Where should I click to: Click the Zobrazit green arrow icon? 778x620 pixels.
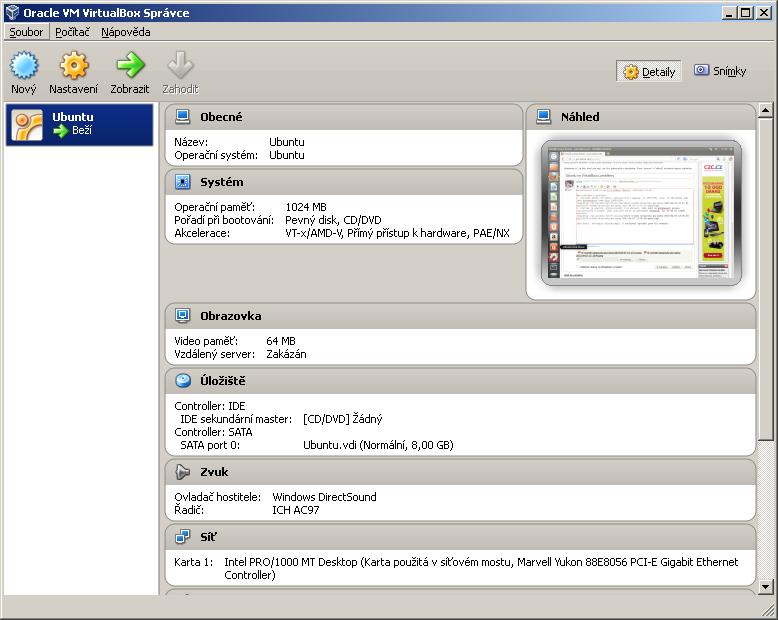pyautogui.click(x=130, y=65)
